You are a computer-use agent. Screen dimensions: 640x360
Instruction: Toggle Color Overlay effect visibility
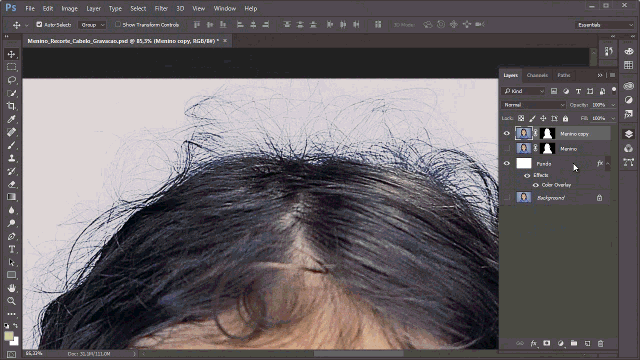pyautogui.click(x=536, y=185)
